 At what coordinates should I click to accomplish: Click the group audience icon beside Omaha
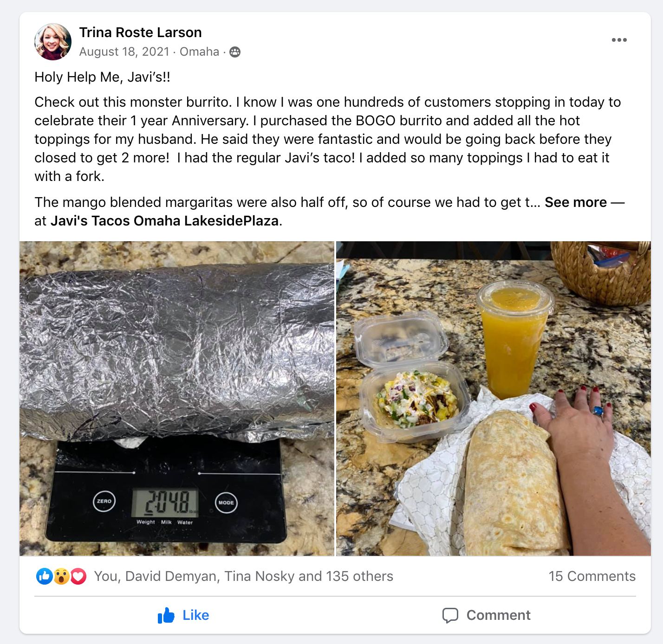coord(235,52)
